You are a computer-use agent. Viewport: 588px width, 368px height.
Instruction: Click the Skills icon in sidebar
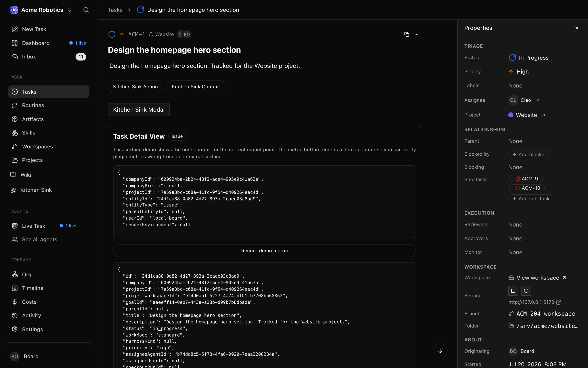coord(15,133)
